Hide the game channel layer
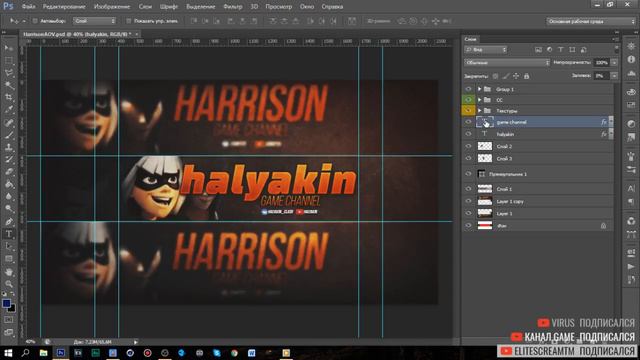640x360 pixels. tap(468, 122)
